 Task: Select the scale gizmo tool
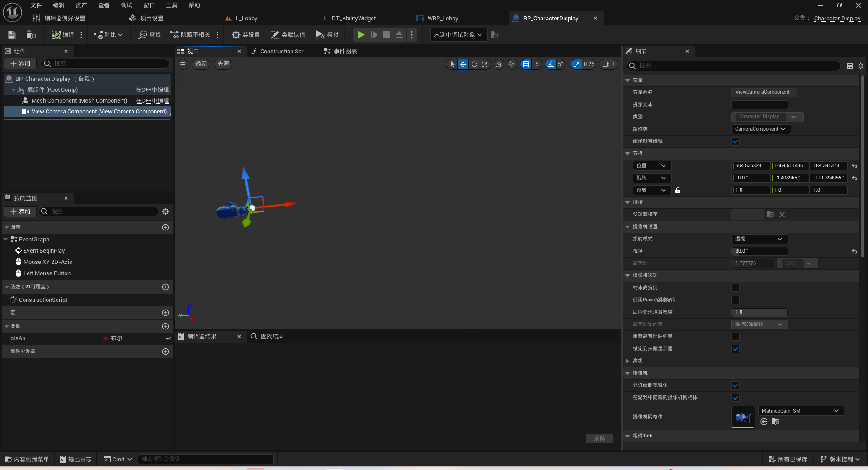tap(485, 64)
